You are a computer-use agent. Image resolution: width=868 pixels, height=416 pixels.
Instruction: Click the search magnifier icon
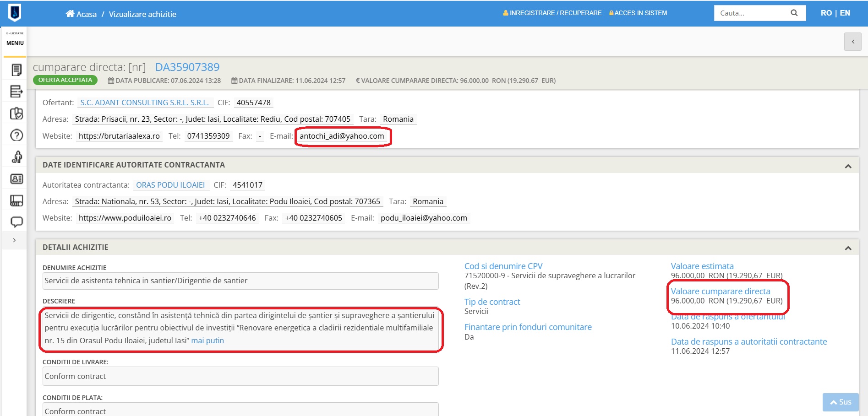pyautogui.click(x=794, y=13)
